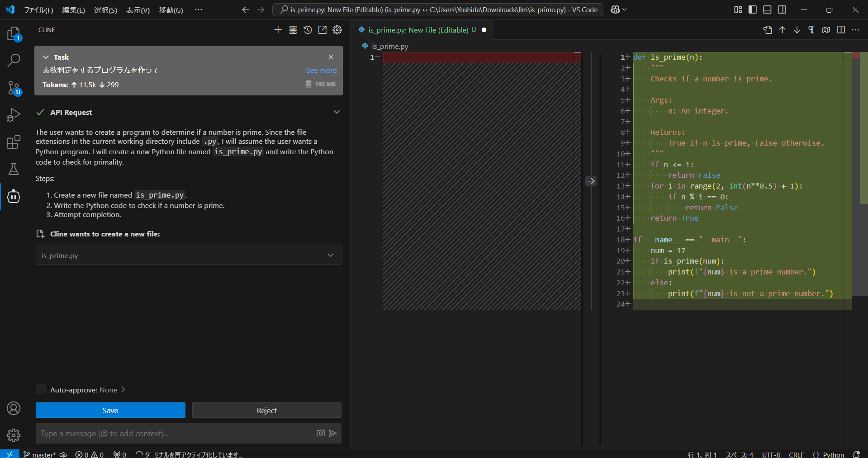Change UTF-8 encoding in status bar
The height and width of the screenshot is (458, 868).
[x=771, y=454]
